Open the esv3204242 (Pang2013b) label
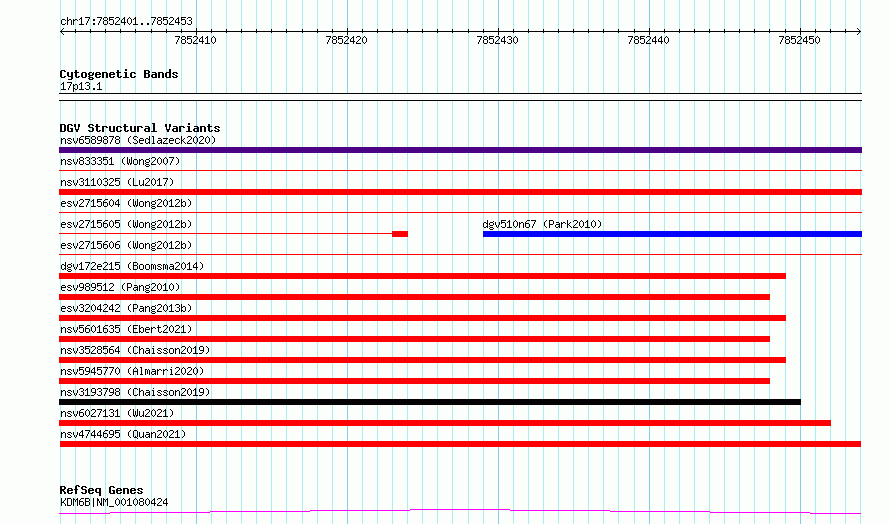The width and height of the screenshot is (890, 524). coord(126,308)
